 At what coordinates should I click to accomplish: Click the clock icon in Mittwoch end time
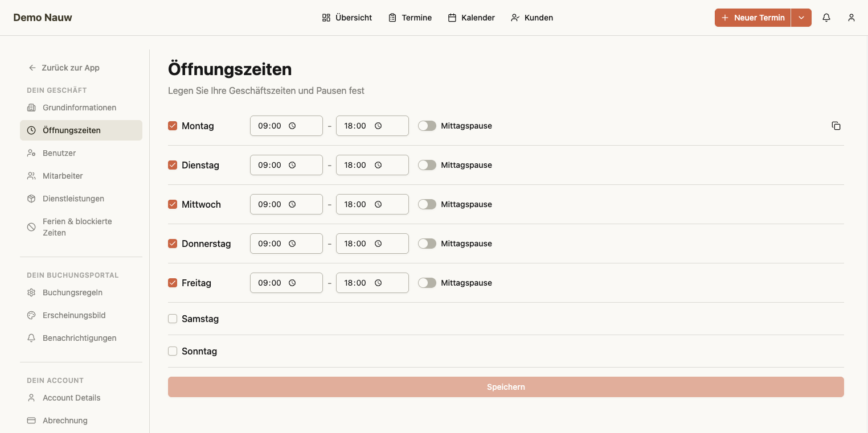pos(378,204)
